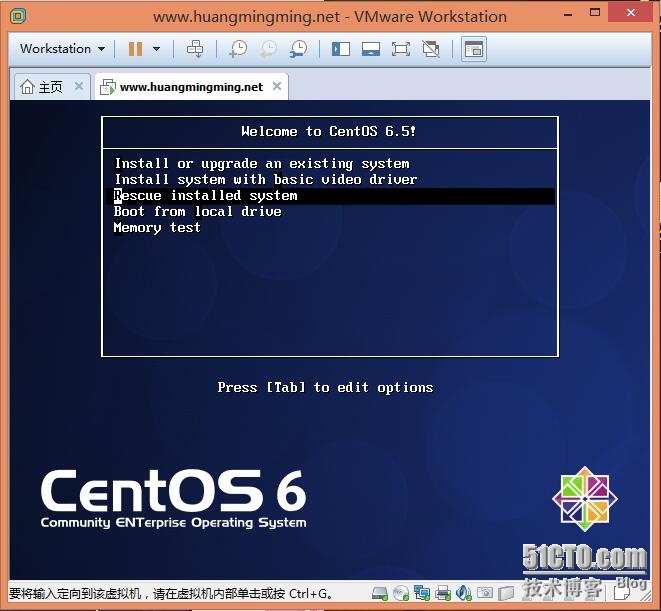Open the Workstation menu dropdown
Viewport: 661px width, 611px height.
pos(62,49)
